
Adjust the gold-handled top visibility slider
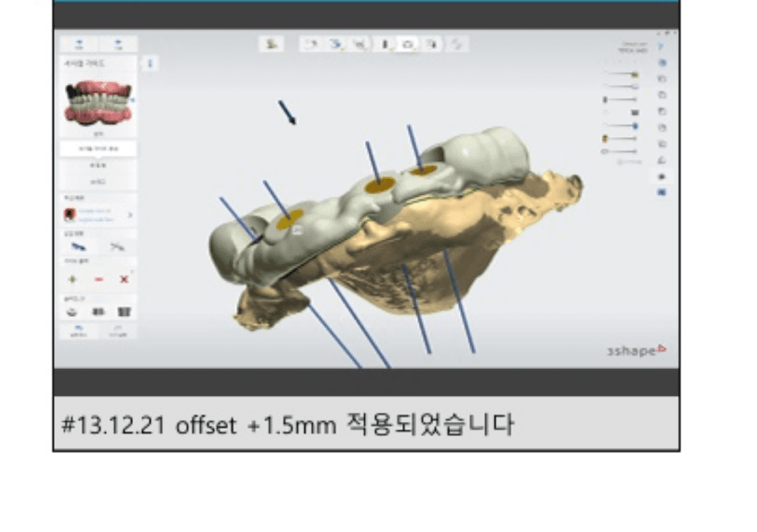[622, 74]
